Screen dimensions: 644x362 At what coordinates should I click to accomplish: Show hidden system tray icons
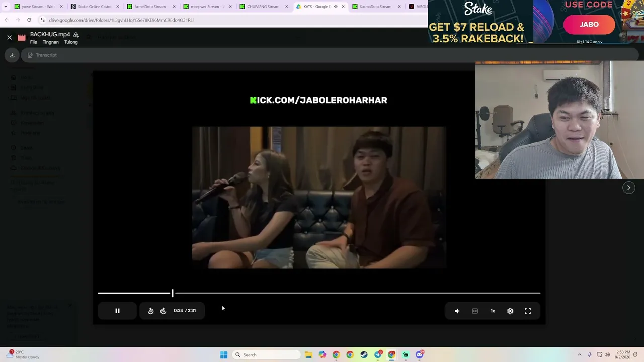coord(579,355)
